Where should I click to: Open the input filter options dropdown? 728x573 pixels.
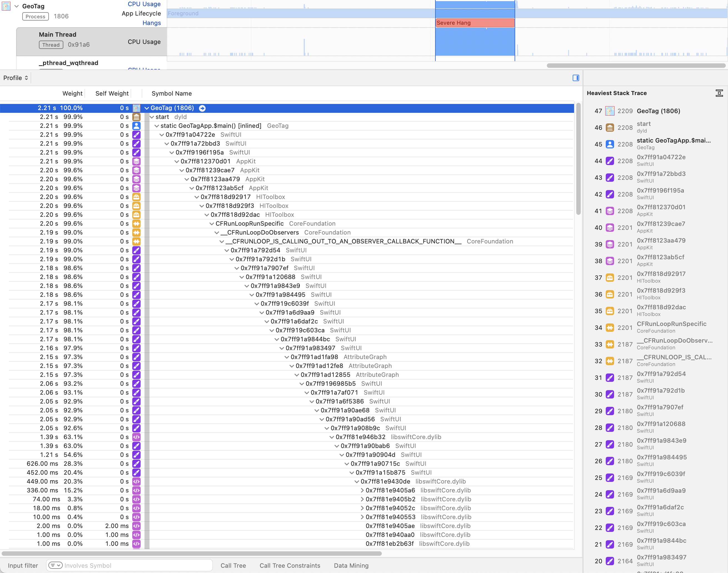tap(55, 565)
